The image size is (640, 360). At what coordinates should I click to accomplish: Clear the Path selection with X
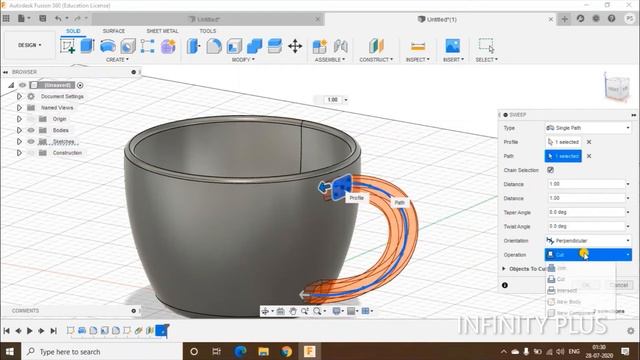click(x=589, y=156)
